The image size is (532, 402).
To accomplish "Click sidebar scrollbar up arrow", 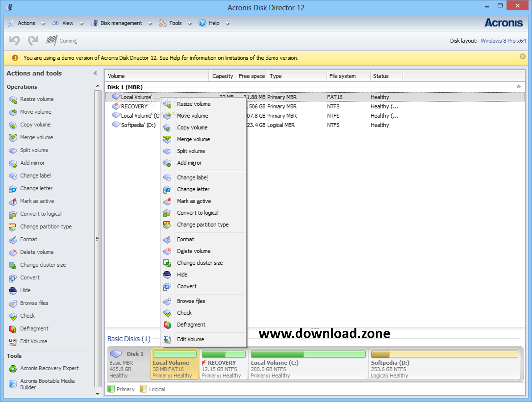I will pos(98,86).
